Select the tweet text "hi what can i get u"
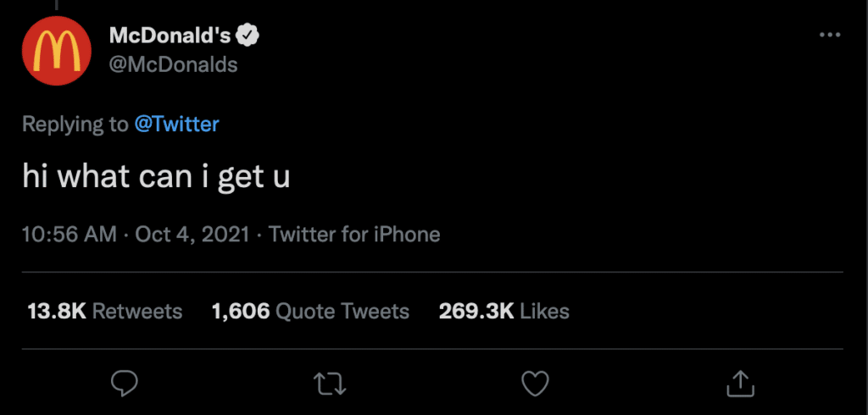Image resolution: width=868 pixels, height=415 pixels. pos(156,179)
